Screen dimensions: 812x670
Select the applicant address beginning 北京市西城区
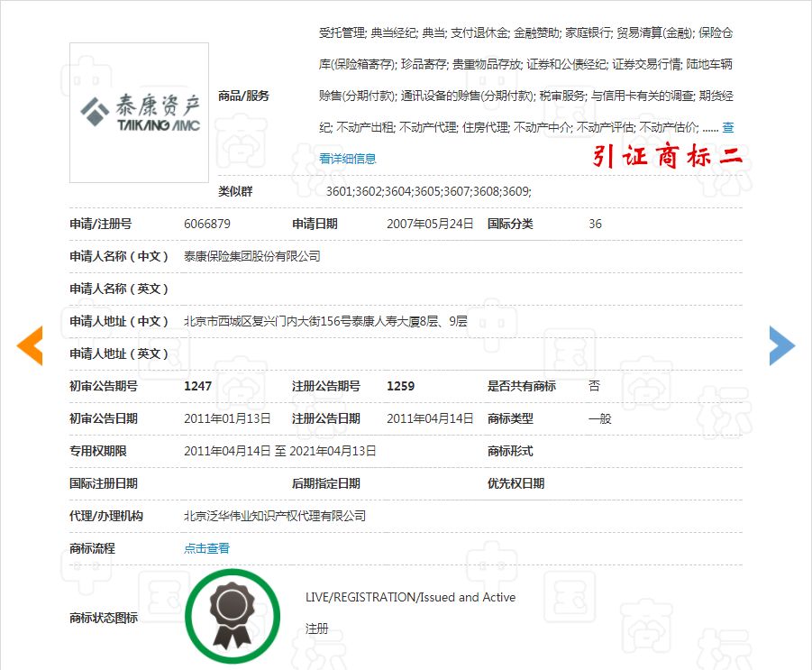coord(325,321)
